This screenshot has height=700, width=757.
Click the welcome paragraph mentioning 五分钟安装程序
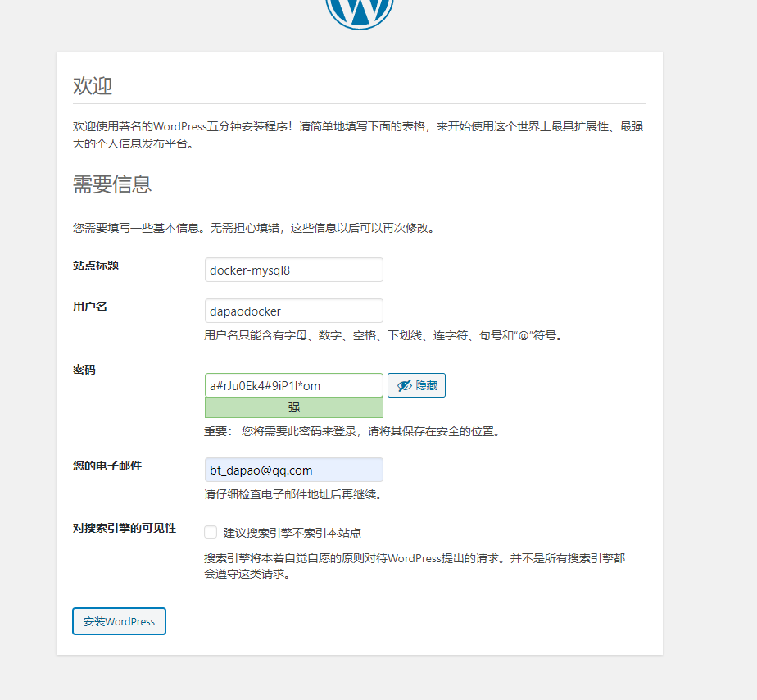(358, 134)
